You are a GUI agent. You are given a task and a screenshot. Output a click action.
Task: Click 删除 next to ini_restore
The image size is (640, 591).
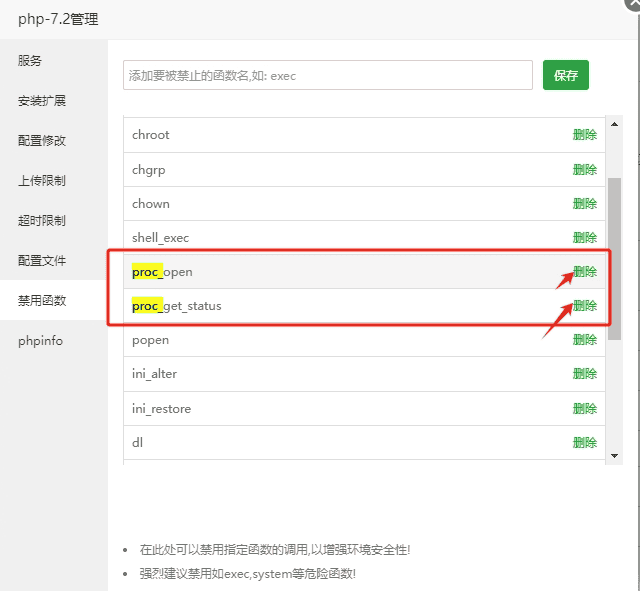585,409
